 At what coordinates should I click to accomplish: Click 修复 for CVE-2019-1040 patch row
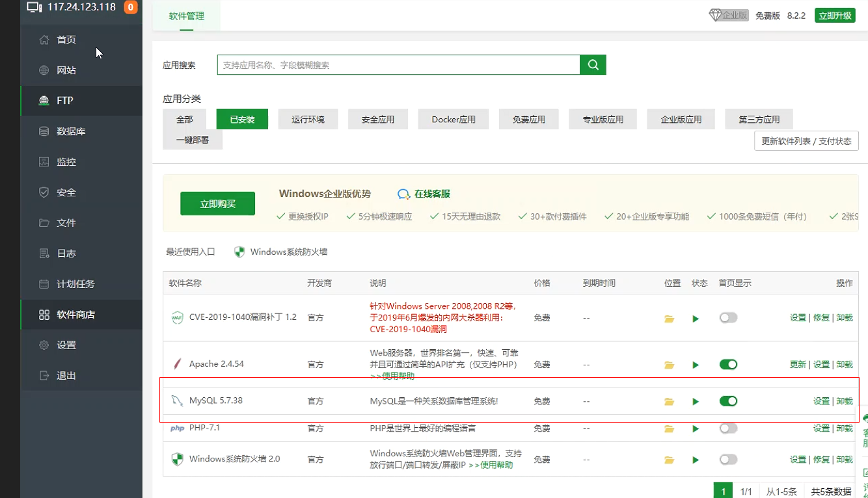[x=821, y=318]
